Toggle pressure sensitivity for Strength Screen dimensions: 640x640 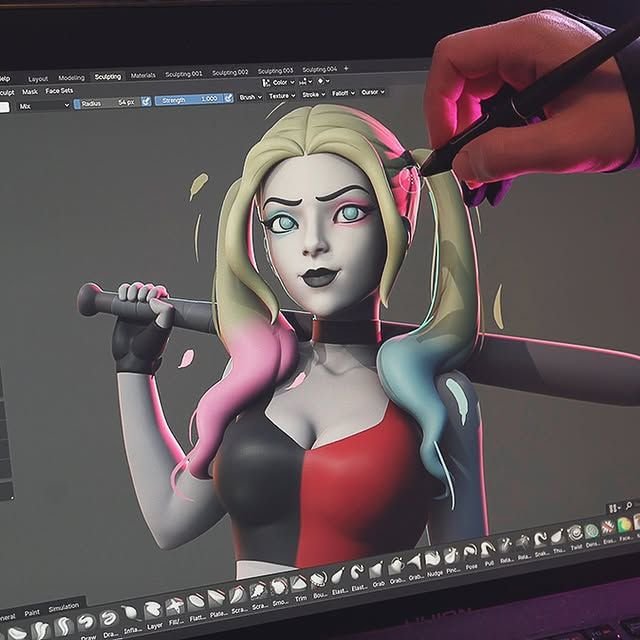[x=229, y=98]
